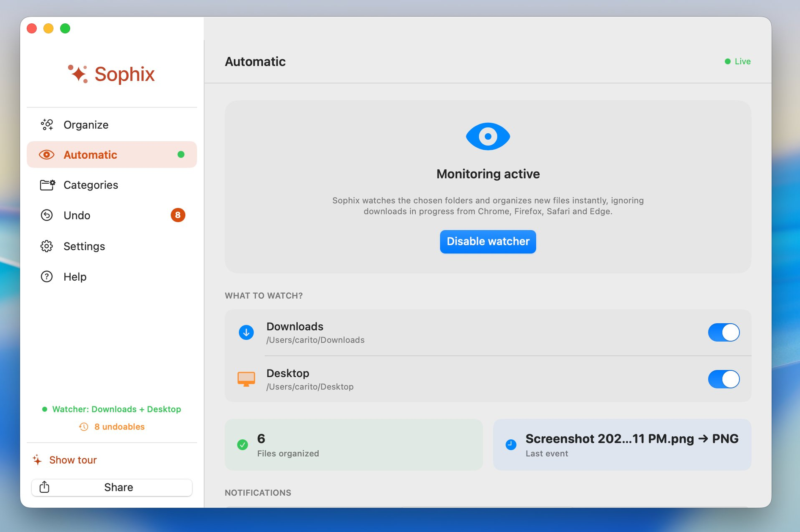Click the /Users/carito/Desktop path text

[310, 387]
